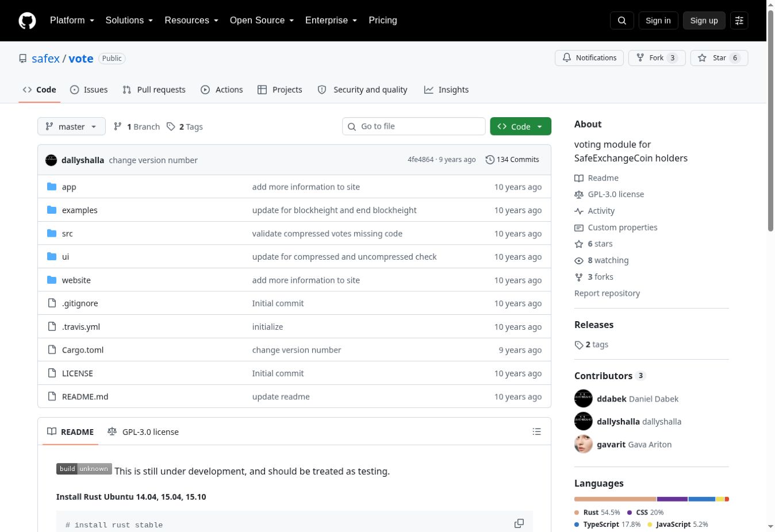Switch to the Issues tab

tap(89, 90)
